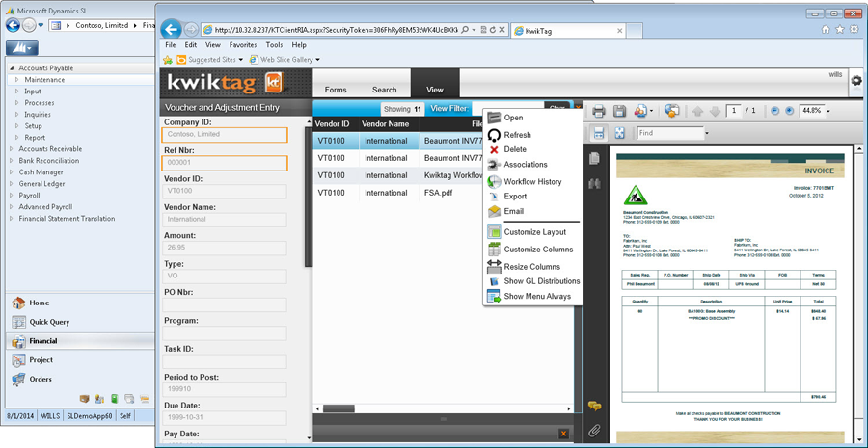Click the page number input field
Viewport: 868px width, 448px height.
734,111
